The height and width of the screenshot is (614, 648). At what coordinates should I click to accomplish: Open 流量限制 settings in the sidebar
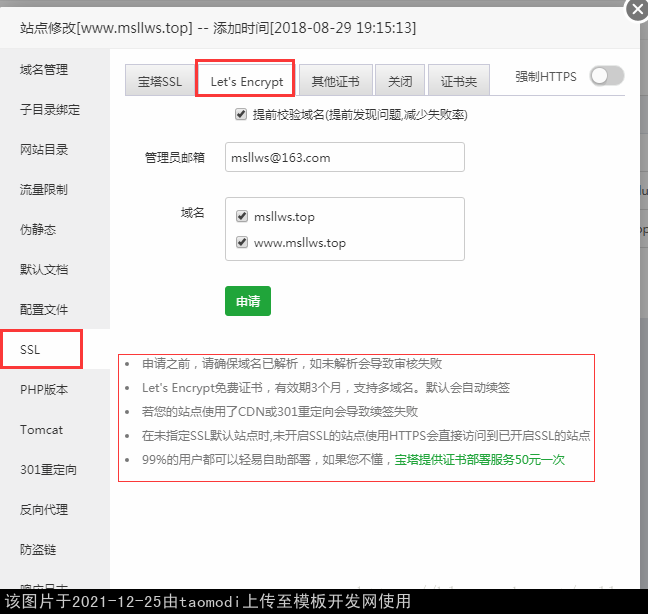44,190
